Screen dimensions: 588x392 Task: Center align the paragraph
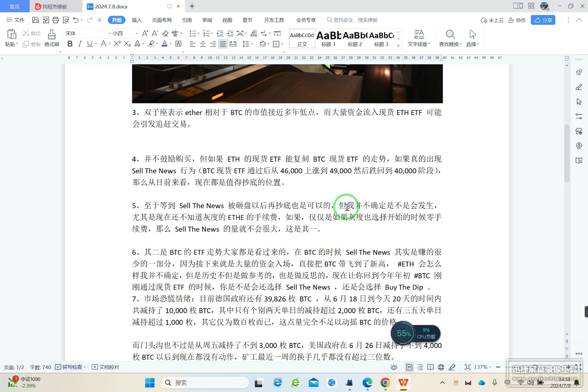pos(203,44)
